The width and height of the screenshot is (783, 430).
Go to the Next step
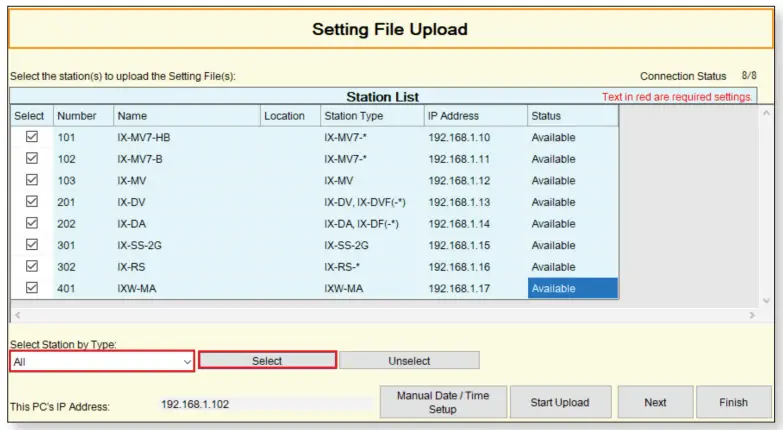coord(655,402)
